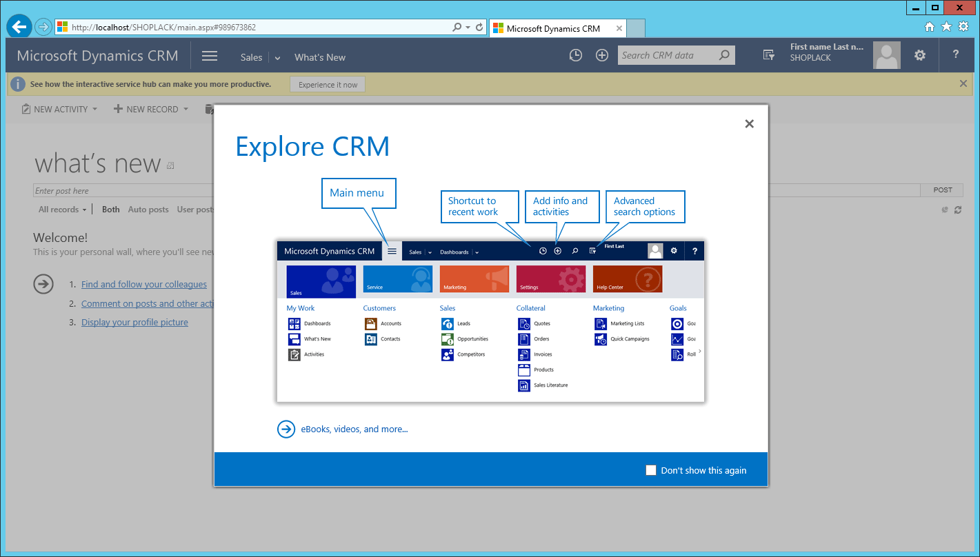The image size is (980, 557).
Task: Open What's New in the nav bar
Action: [320, 57]
